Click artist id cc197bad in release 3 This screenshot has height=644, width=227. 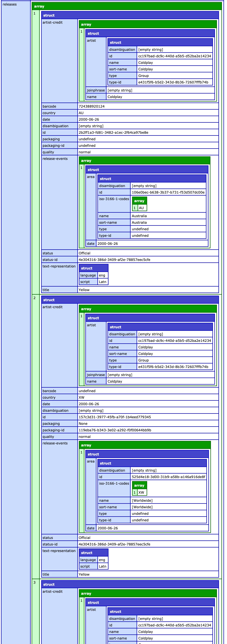pos(175,625)
